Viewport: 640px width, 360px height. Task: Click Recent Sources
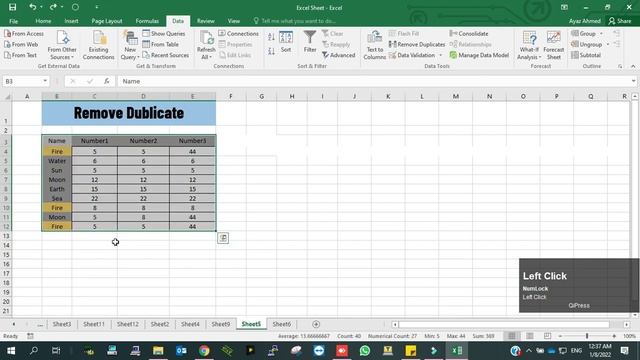[x=165, y=55]
